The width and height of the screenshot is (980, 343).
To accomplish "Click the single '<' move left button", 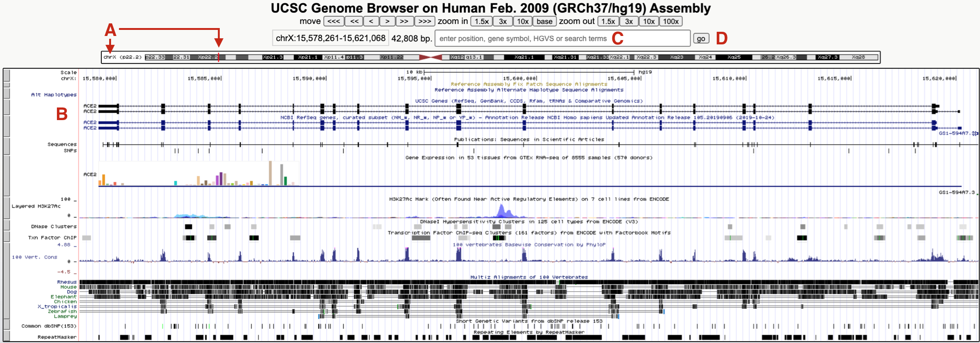I will click(371, 21).
